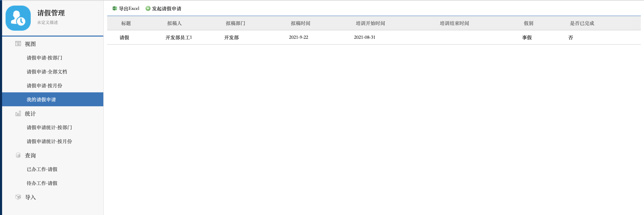
Task: Click the 假别 column header
Action: (x=528, y=23)
